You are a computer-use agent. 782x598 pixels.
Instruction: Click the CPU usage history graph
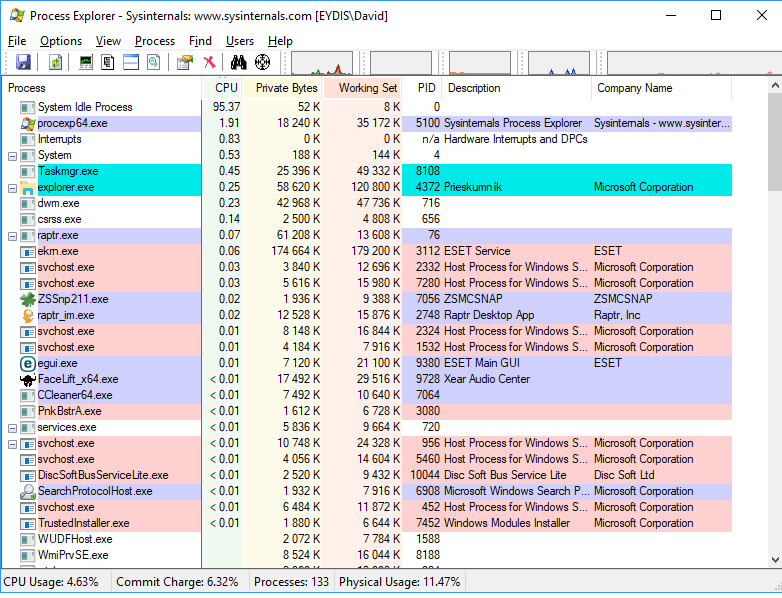pyautogui.click(x=322, y=63)
